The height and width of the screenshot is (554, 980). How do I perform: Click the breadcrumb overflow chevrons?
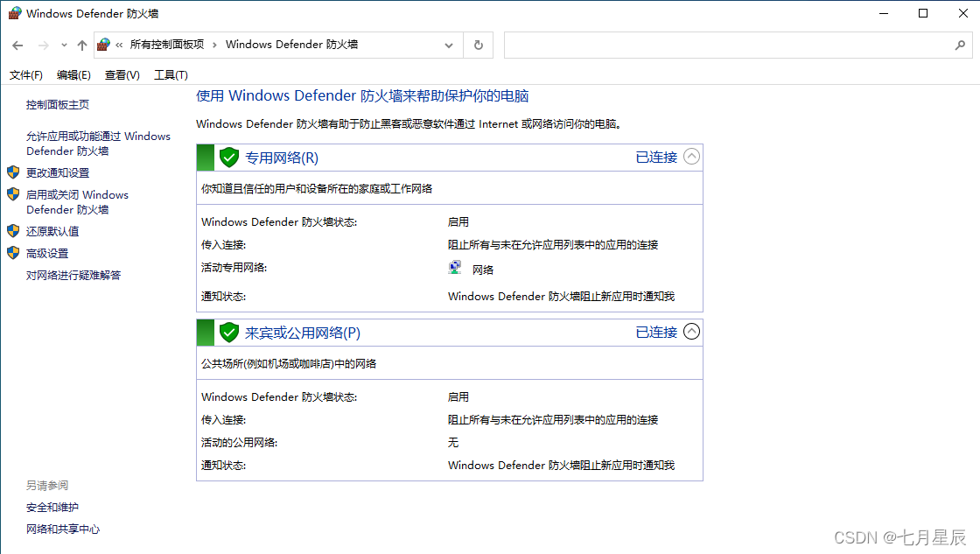coord(119,45)
